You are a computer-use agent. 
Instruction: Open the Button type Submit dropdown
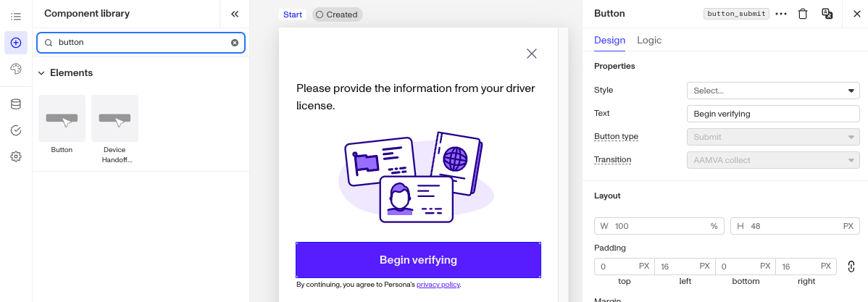773,137
